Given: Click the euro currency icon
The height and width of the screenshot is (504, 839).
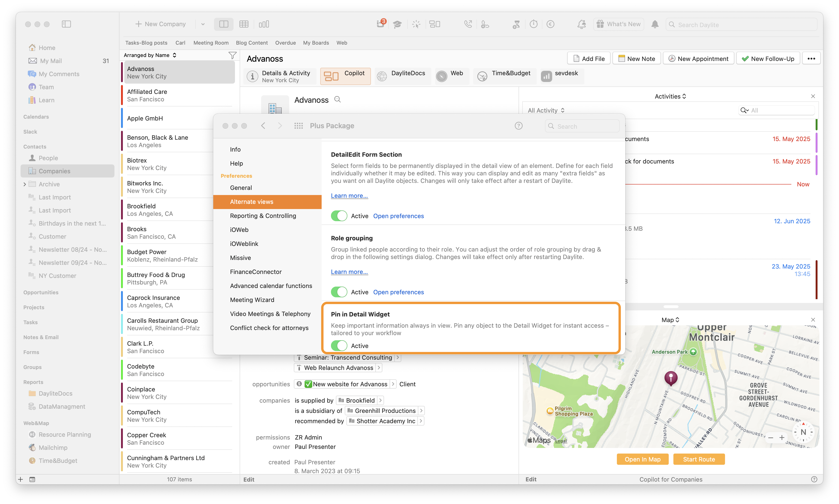Looking at the screenshot, I should point(551,24).
